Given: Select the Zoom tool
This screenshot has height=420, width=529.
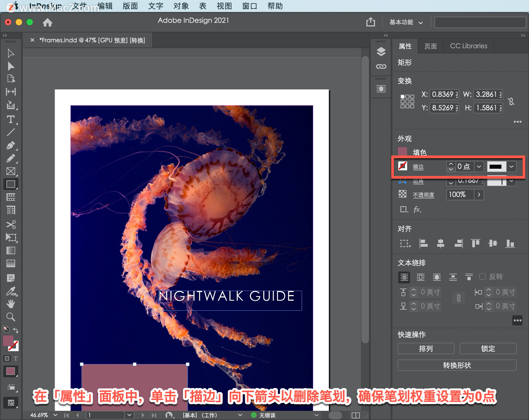Looking at the screenshot, I should click(11, 317).
